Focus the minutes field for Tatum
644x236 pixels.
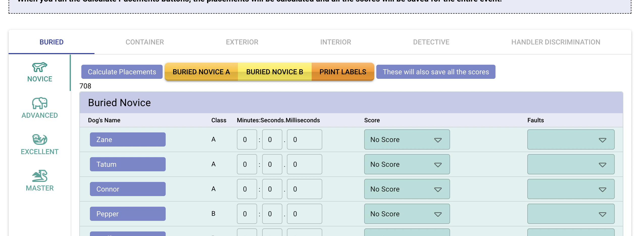tap(247, 164)
